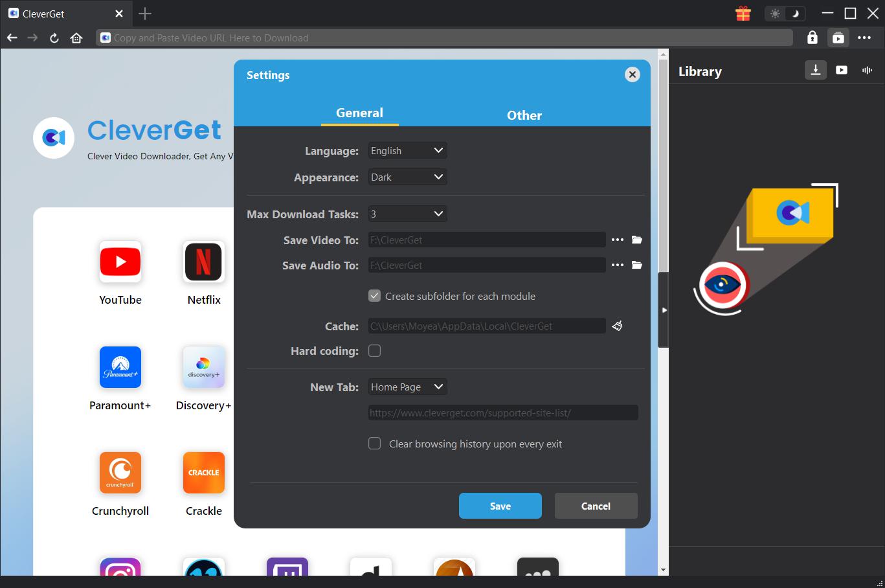The height and width of the screenshot is (588, 885).
Task: Select the Discovery+ module
Action: 203,367
